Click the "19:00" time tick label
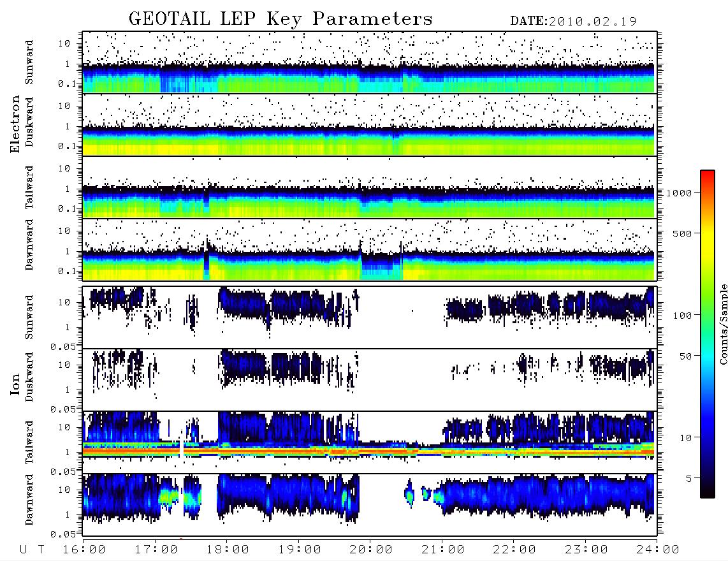728x561 pixels. click(300, 550)
